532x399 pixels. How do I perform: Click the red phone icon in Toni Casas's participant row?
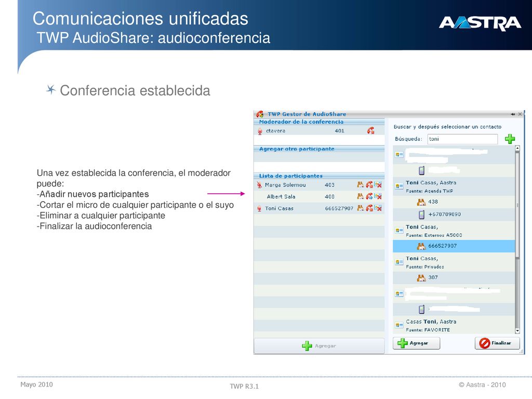click(x=369, y=208)
